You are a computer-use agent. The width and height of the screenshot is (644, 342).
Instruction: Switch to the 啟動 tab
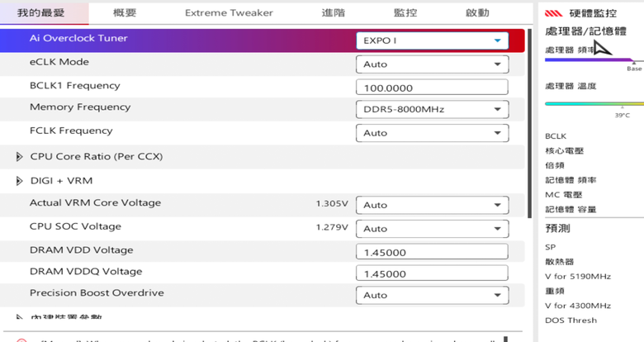477,12
